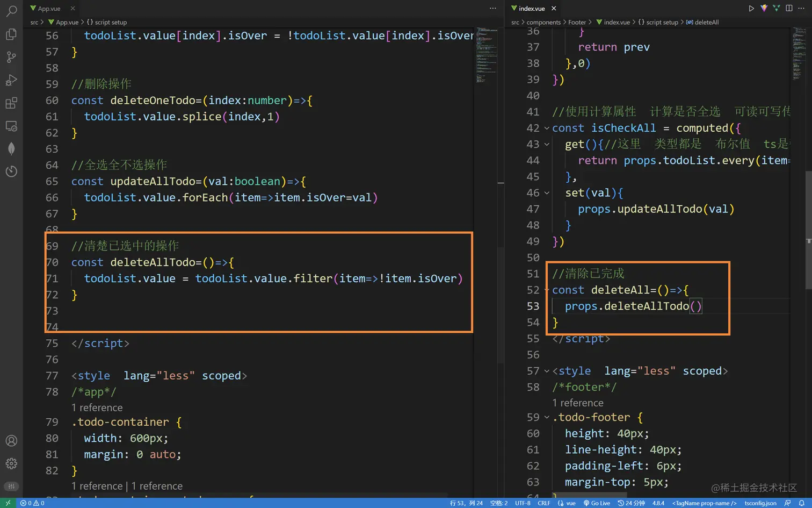This screenshot has height=508, width=812.
Task: Select language mode 'vue' in status bar
Action: 567,503
